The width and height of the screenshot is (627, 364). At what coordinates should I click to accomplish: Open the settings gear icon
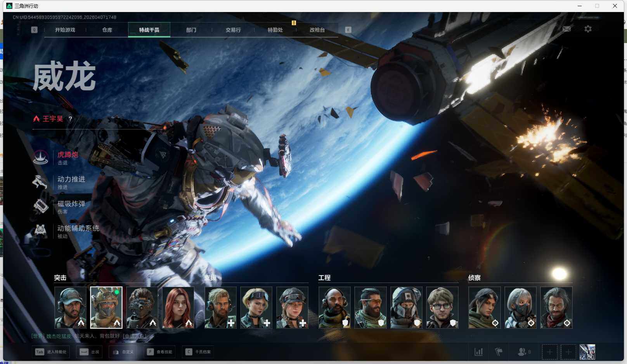tap(588, 29)
